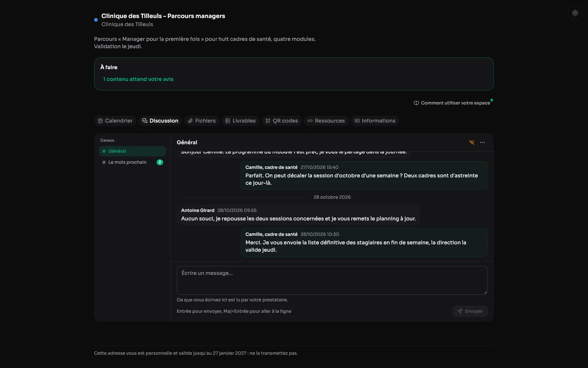
Task: Click the Canaux sidebar heading
Action: tap(107, 140)
